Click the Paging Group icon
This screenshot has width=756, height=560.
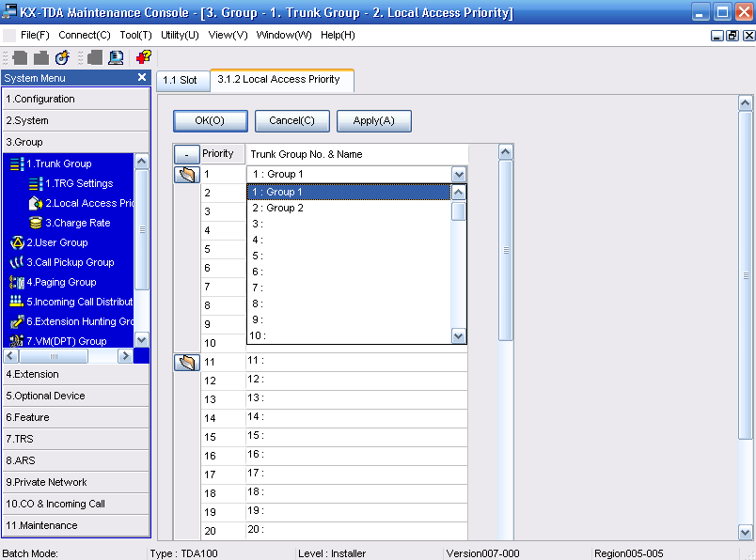17,283
